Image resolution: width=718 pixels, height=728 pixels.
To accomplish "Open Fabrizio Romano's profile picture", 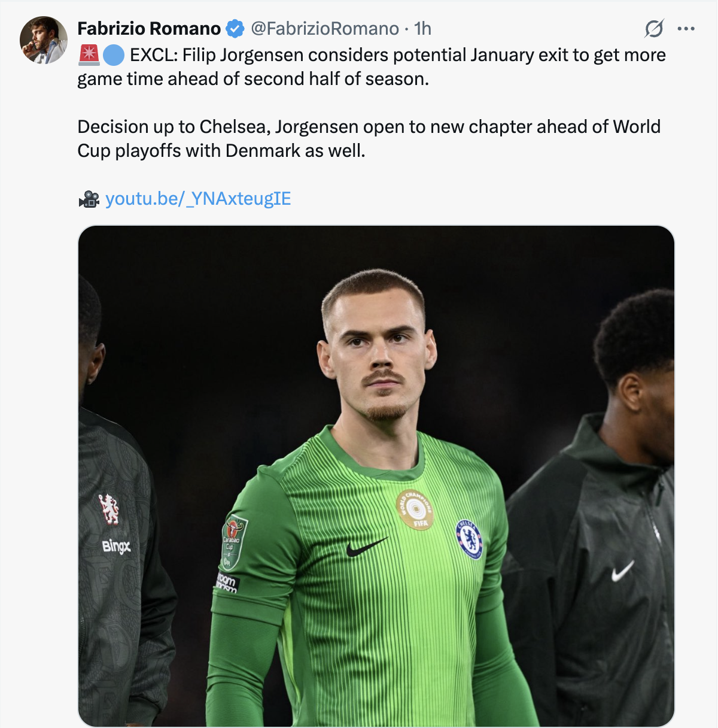I will tap(44, 40).
